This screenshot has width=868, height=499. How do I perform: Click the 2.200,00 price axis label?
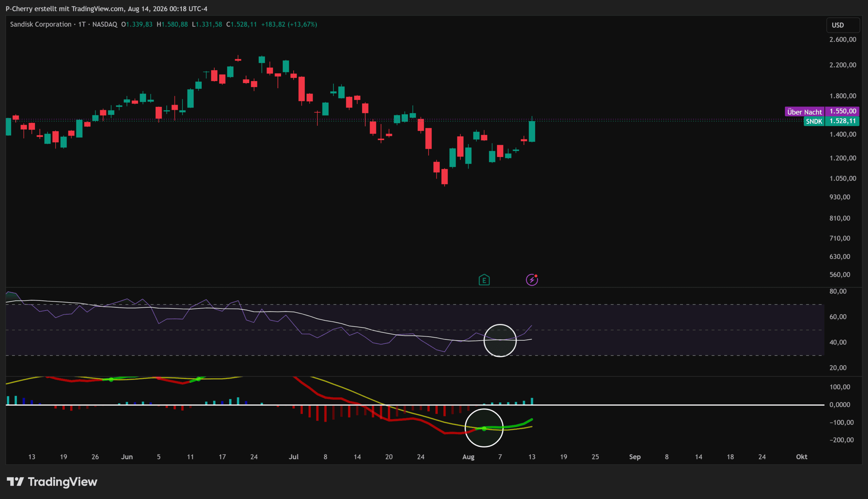[843, 65]
